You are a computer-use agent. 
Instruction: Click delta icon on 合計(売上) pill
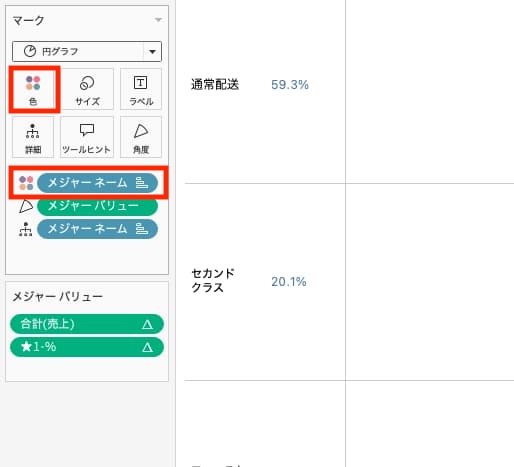pos(147,324)
